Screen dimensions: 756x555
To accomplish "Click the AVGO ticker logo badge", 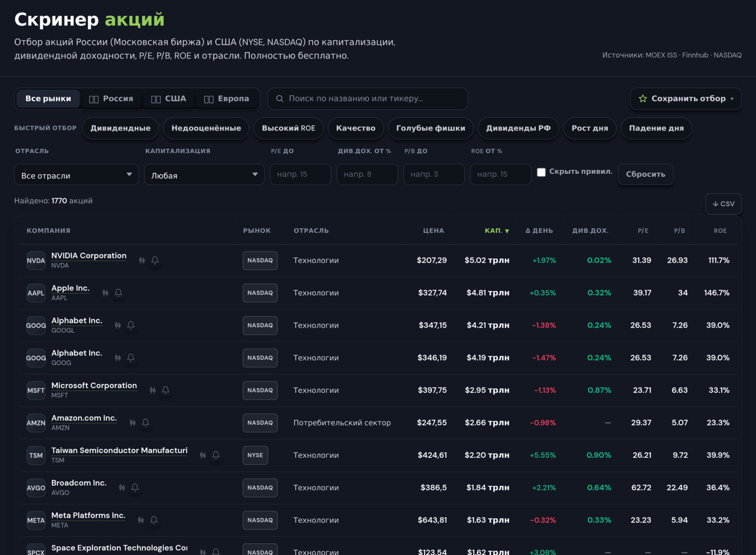I will (x=36, y=488).
